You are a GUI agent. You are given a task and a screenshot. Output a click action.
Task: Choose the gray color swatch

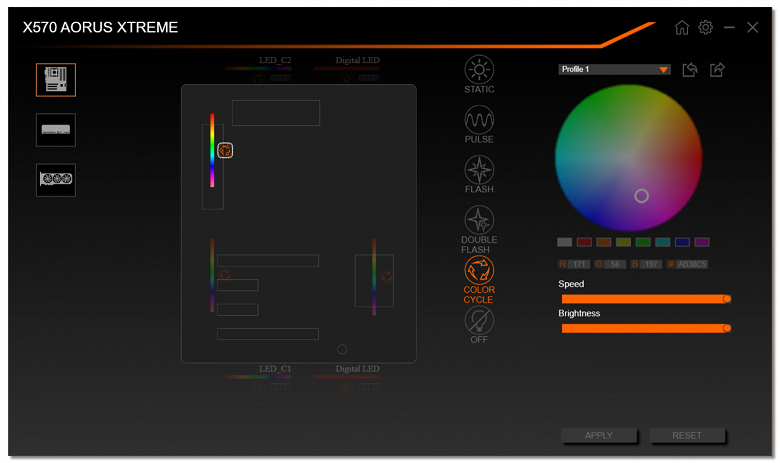[x=565, y=242]
